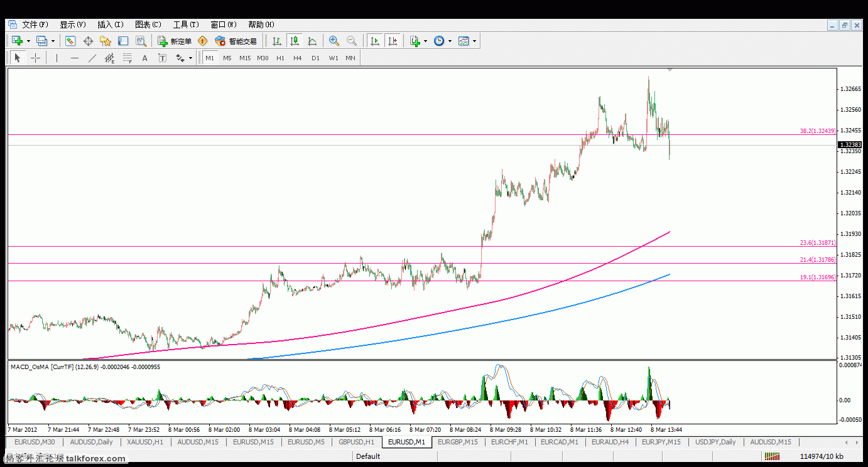
Task: Click the Default profile status bar entry
Action: (368, 456)
